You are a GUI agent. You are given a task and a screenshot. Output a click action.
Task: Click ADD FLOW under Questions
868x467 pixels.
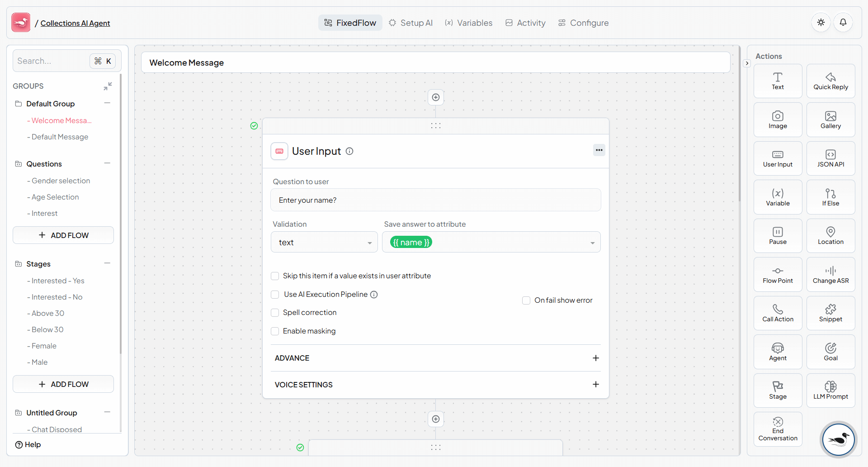tap(63, 235)
